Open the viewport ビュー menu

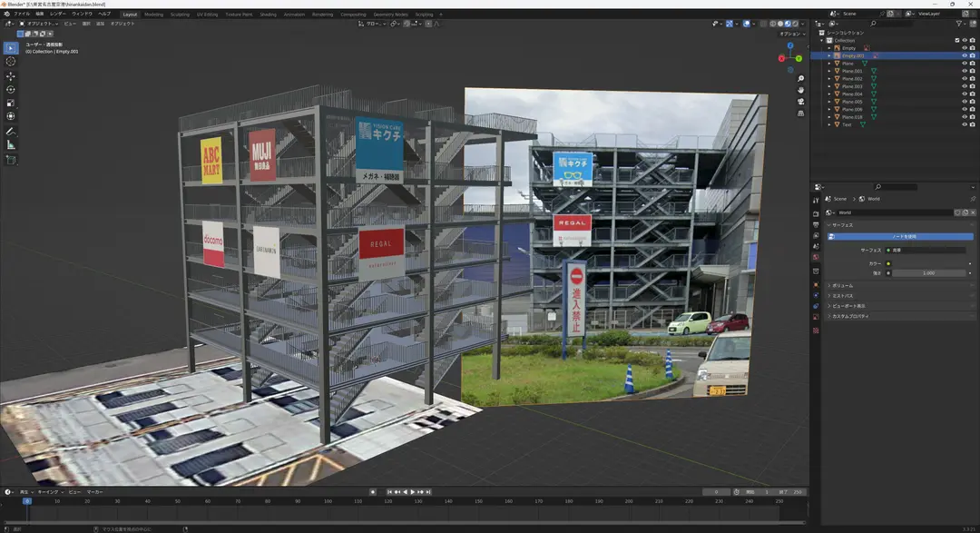click(x=70, y=24)
